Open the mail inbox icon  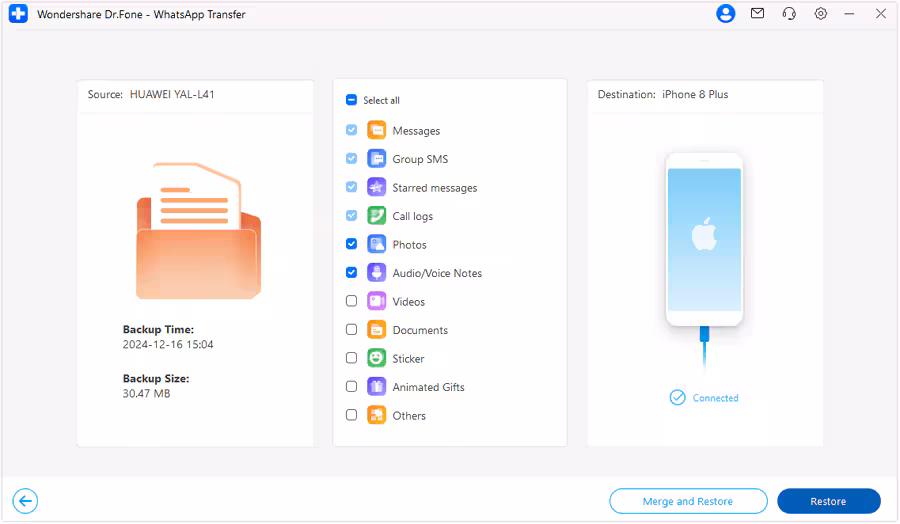[758, 13]
